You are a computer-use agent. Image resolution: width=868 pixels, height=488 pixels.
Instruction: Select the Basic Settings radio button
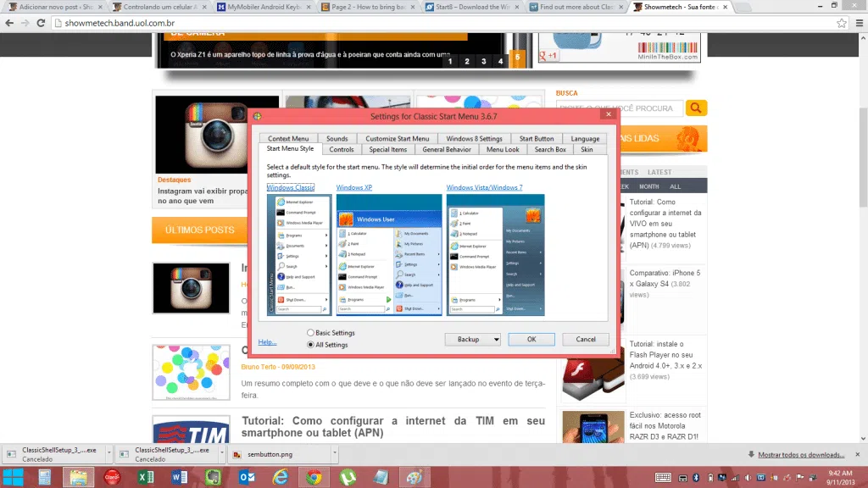tap(310, 333)
